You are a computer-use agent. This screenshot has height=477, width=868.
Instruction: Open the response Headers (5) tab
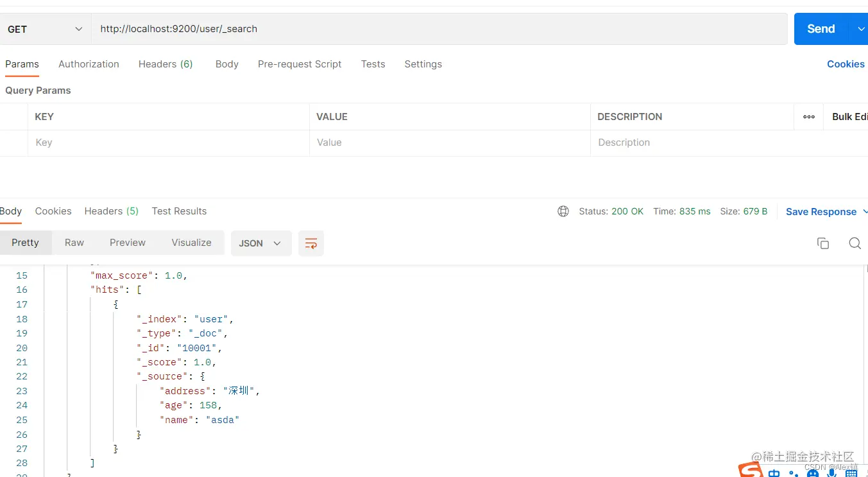click(x=112, y=211)
